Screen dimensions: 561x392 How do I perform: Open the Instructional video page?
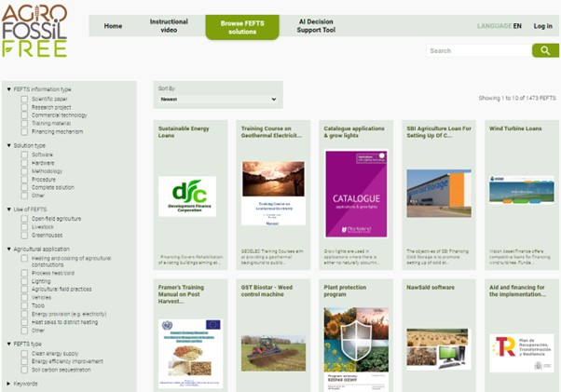pos(169,26)
